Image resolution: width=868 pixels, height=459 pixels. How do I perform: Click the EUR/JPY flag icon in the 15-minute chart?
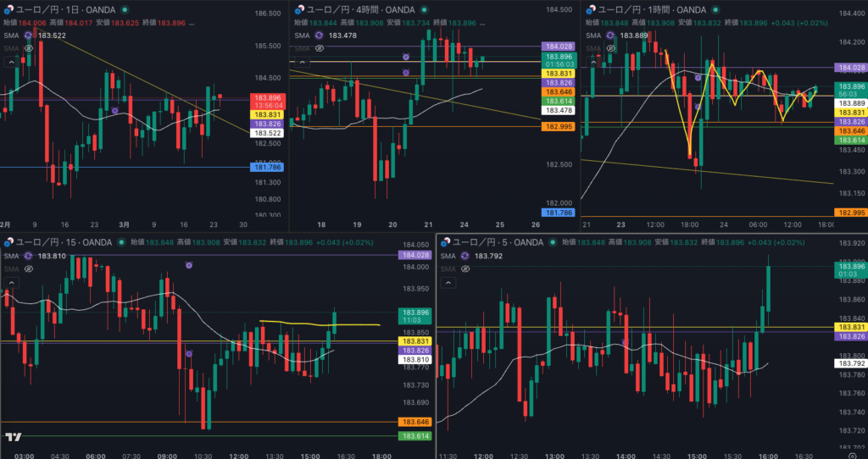coord(8,242)
